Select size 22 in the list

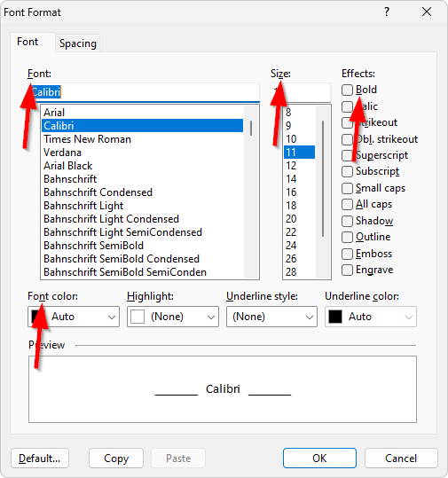click(300, 232)
